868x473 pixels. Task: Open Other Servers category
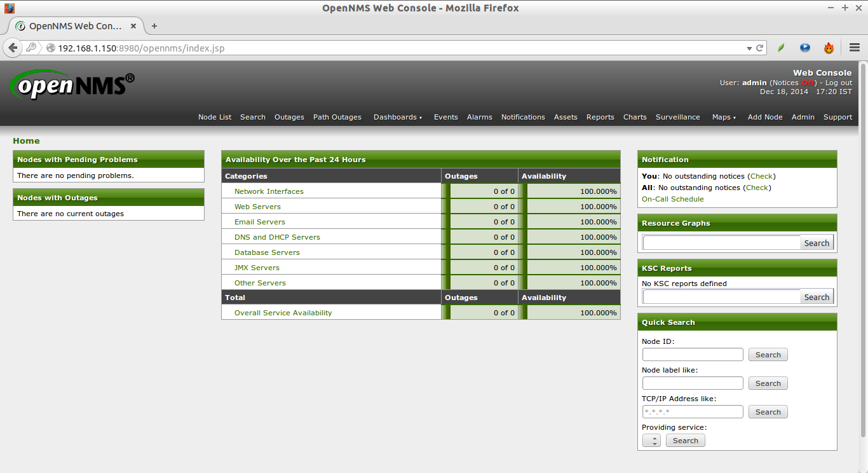pos(260,283)
